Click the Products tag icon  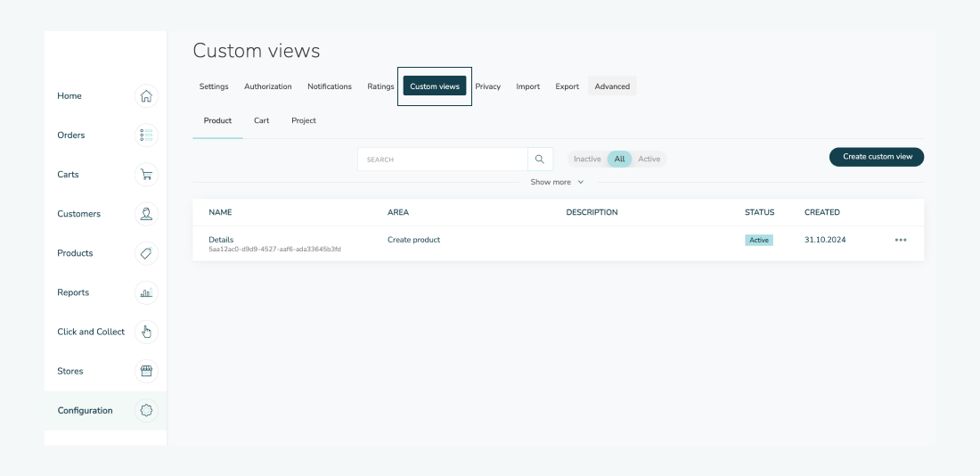point(146,253)
